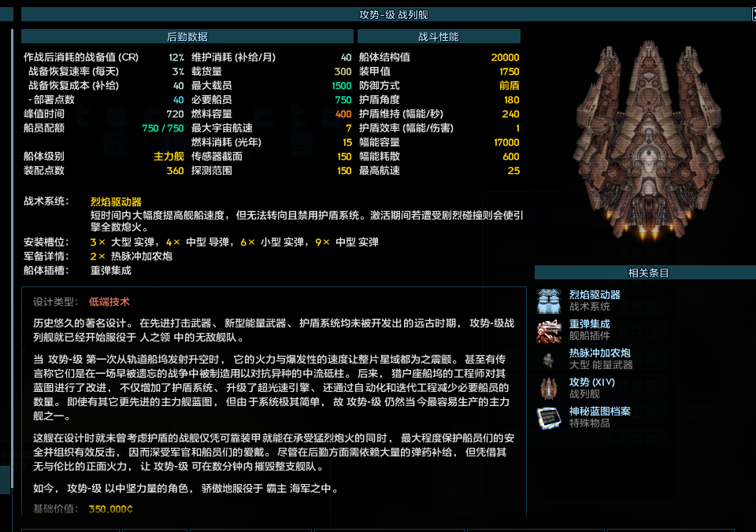
Task: Close the codex window with the X button
Action: point(752,13)
